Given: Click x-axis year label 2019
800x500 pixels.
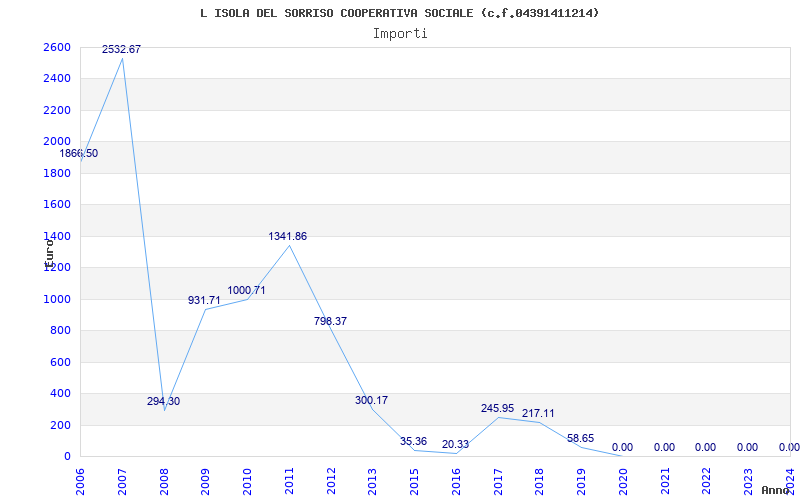Looking at the screenshot, I should (582, 481).
